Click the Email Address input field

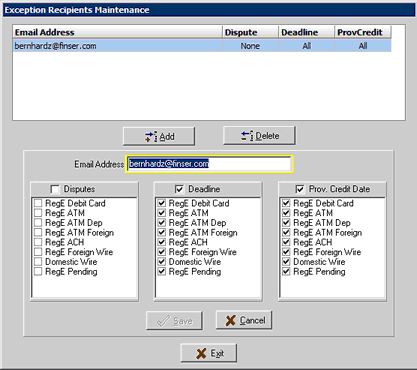click(209, 164)
